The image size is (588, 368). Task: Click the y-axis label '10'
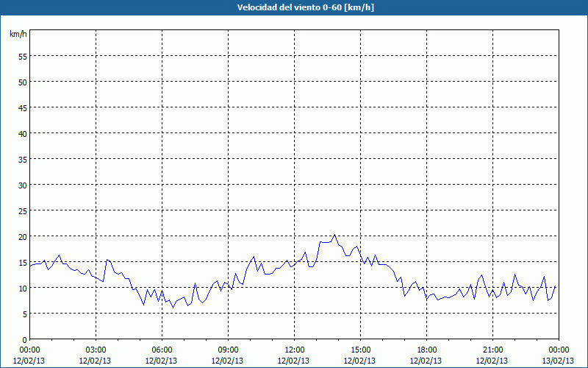pyautogui.click(x=23, y=289)
